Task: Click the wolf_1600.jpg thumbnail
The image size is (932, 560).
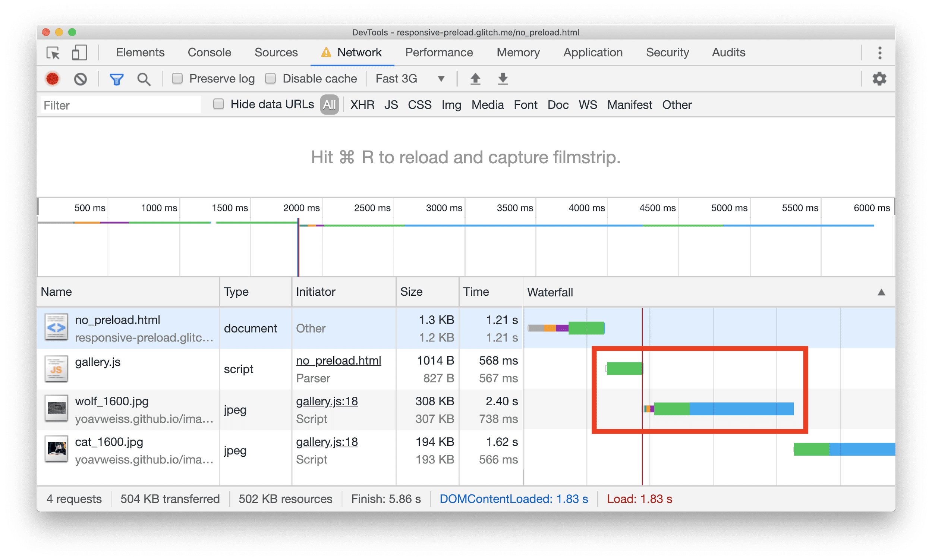Action: click(x=57, y=409)
